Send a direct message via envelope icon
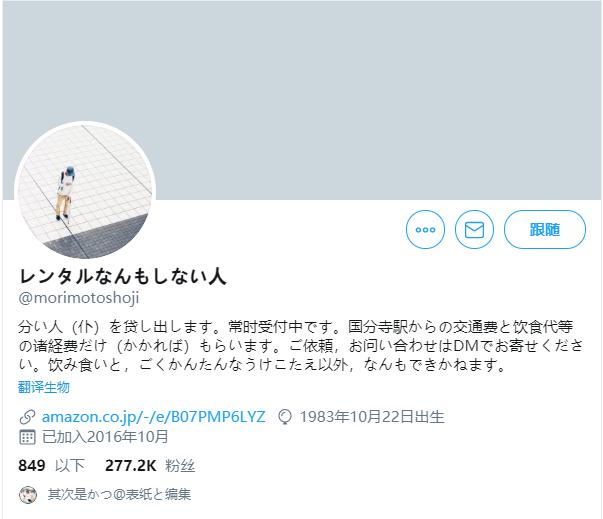The width and height of the screenshot is (603, 519). [474, 230]
